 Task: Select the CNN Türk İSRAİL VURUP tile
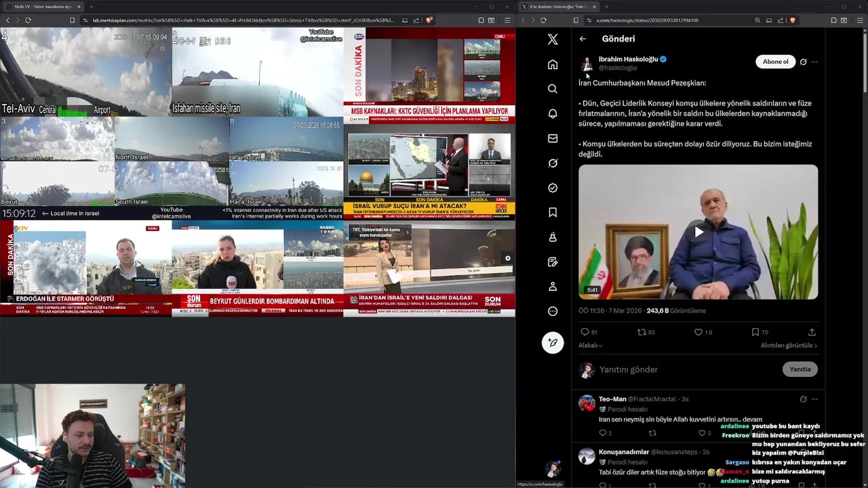(x=429, y=172)
